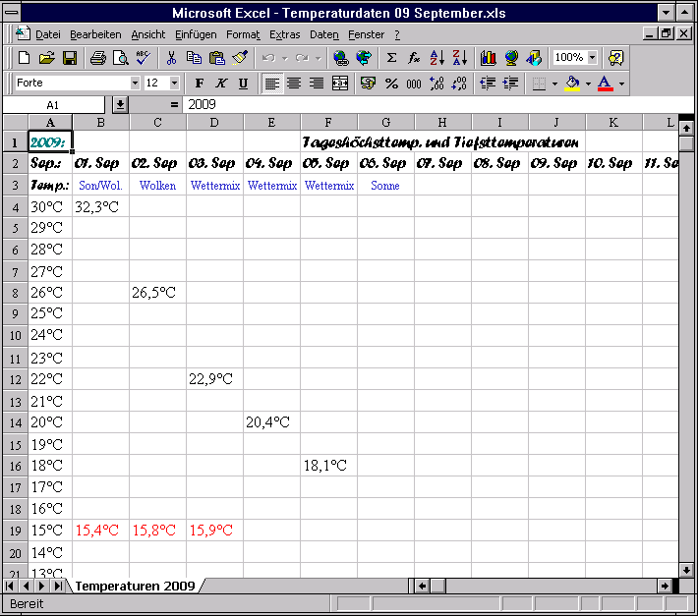Launch the Chart Wizard icon

tap(489, 58)
